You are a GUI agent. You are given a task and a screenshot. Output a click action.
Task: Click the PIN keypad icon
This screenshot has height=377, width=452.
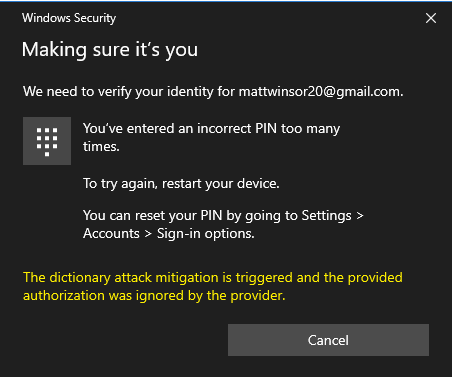[x=47, y=141]
